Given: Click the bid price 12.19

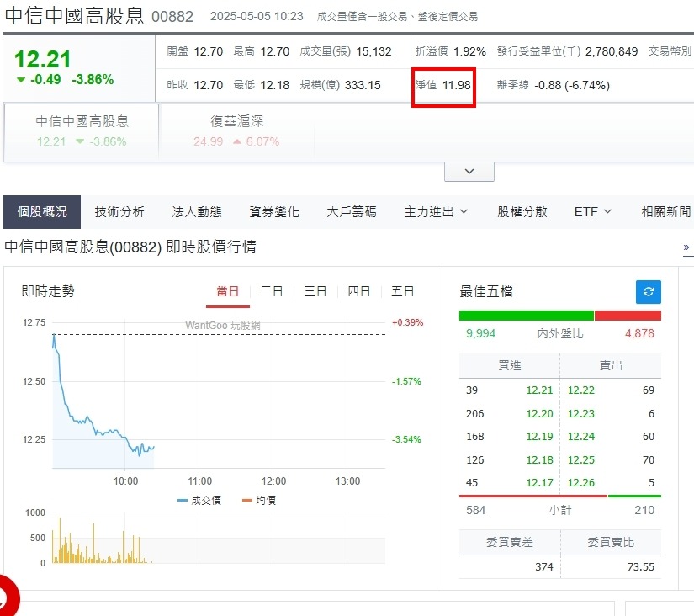Looking at the screenshot, I should coord(539,437).
